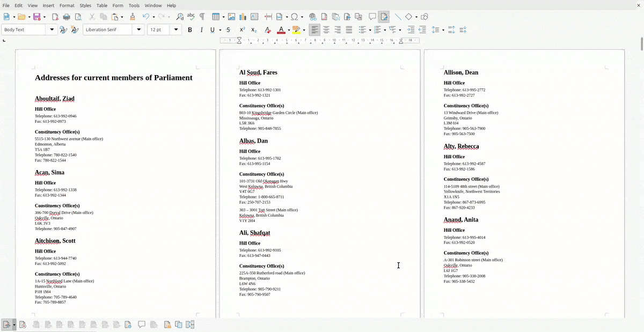This screenshot has height=332, width=644.
Task: Toggle Italic formatting
Action: (201, 30)
